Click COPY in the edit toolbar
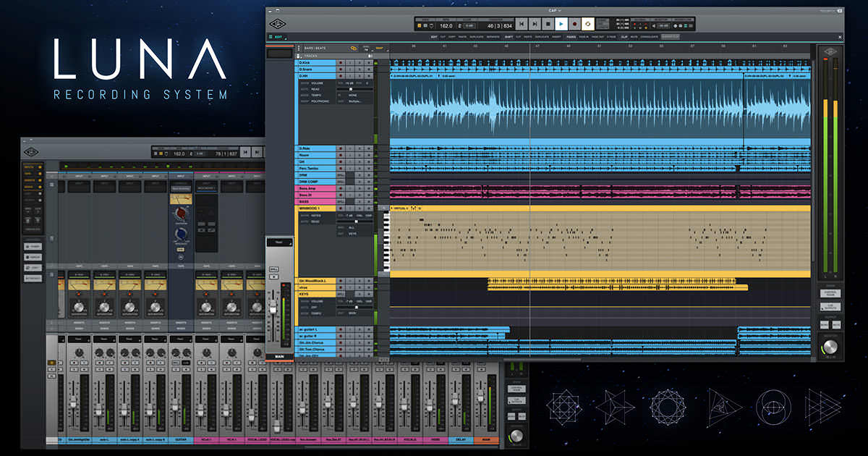 tap(452, 37)
